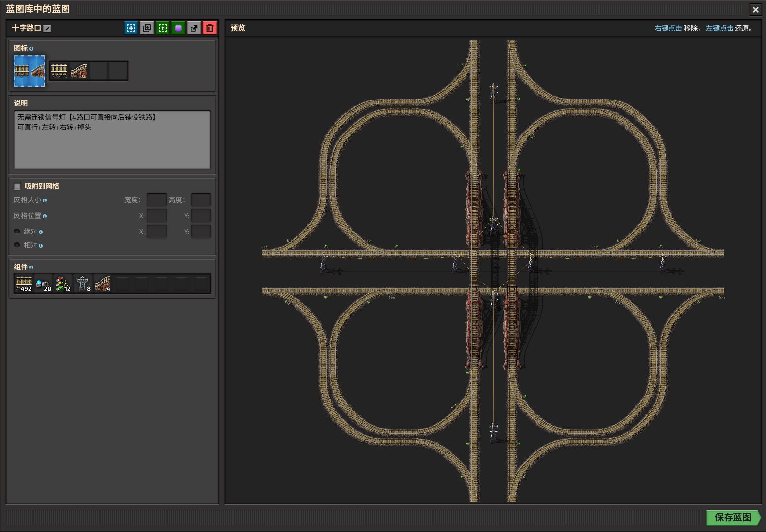Click the first empty icon slot under 图标
This screenshot has height=532, width=766.
point(99,71)
